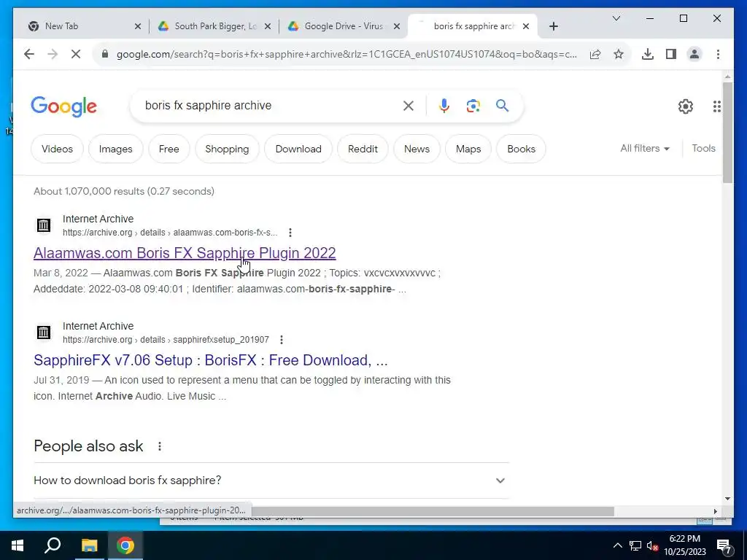The image size is (747, 560).
Task: Open People also ask options dots
Action: pos(160,446)
